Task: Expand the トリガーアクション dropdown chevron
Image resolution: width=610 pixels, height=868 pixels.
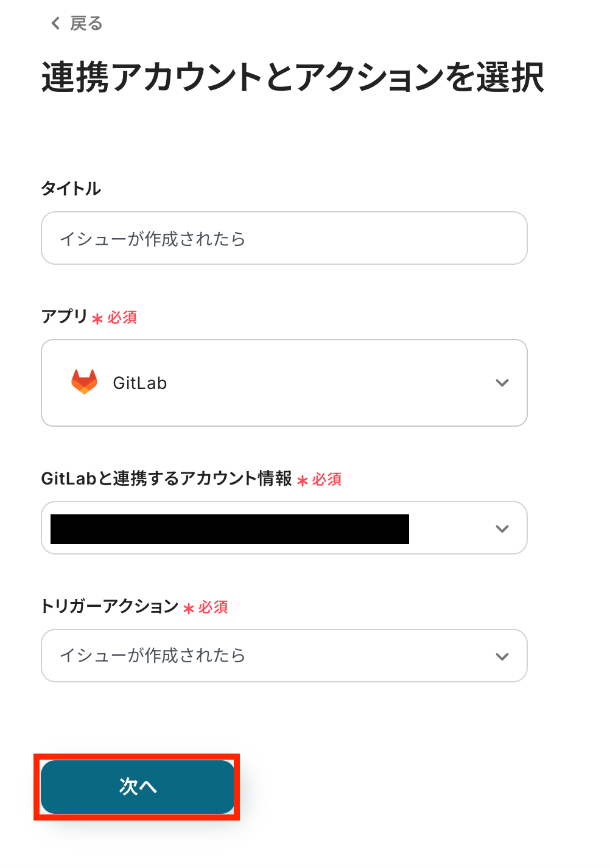Action: pos(502,656)
